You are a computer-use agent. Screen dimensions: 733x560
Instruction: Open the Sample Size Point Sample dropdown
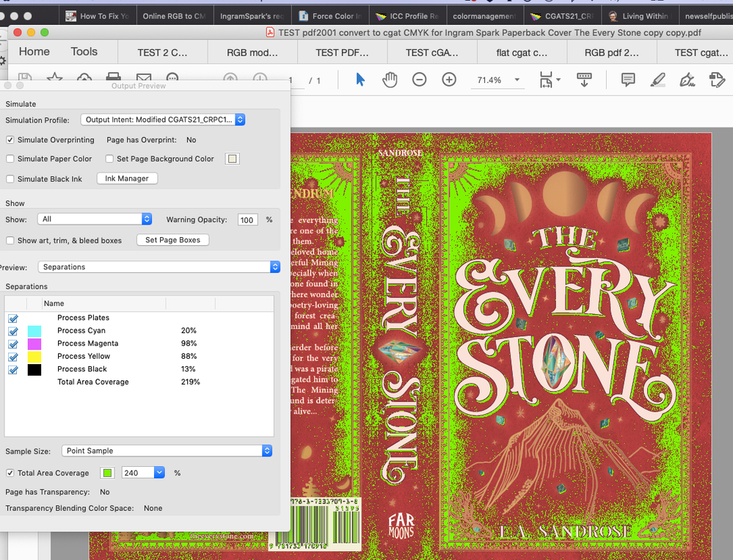pos(167,451)
